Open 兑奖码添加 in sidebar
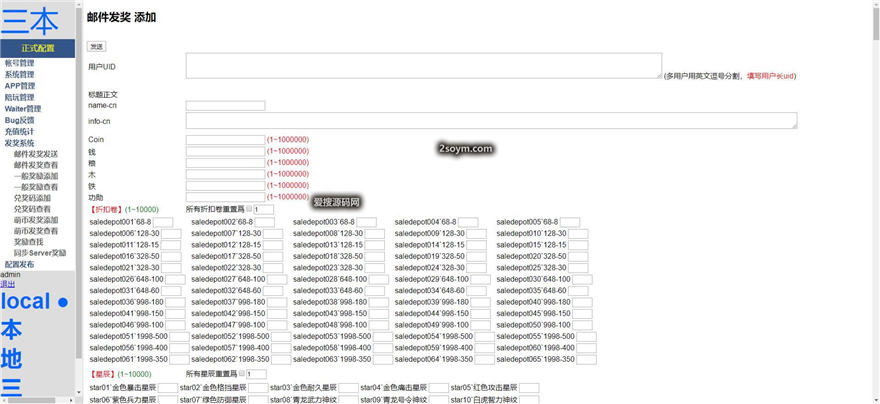This screenshot has width=880, height=404. (36, 198)
